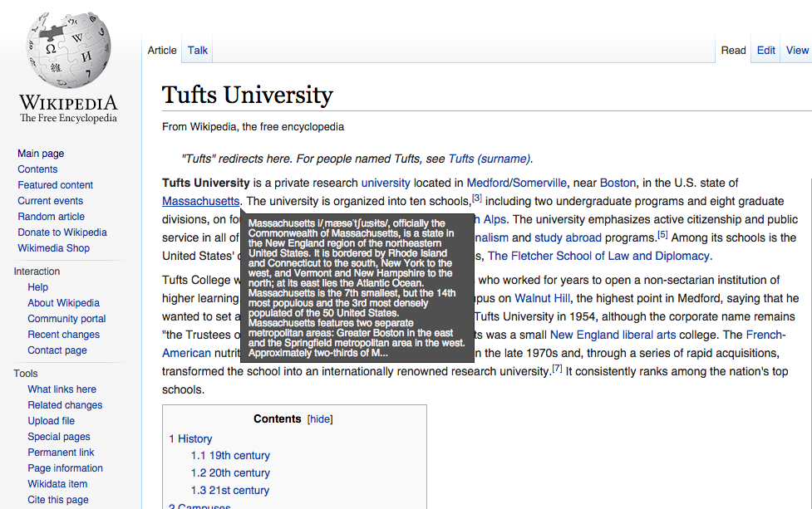This screenshot has width=812, height=509.
Task: Click About Wikipedia link
Action: (x=64, y=302)
